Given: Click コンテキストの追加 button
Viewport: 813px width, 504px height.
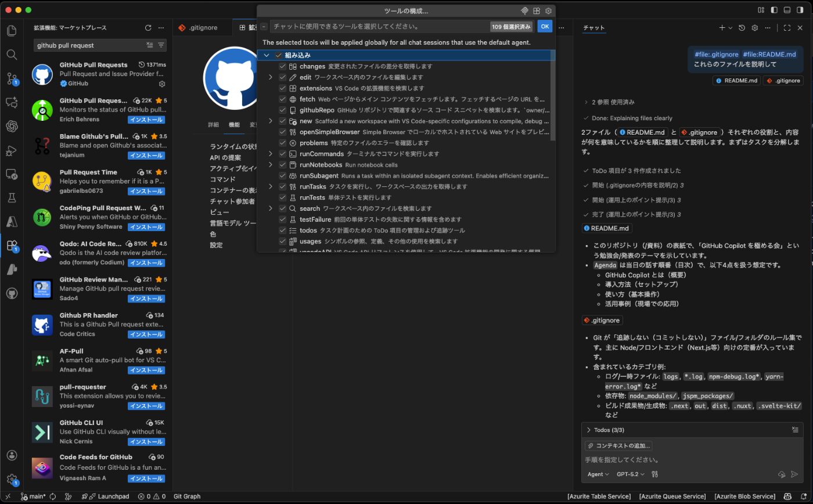Looking at the screenshot, I should tap(618, 446).
